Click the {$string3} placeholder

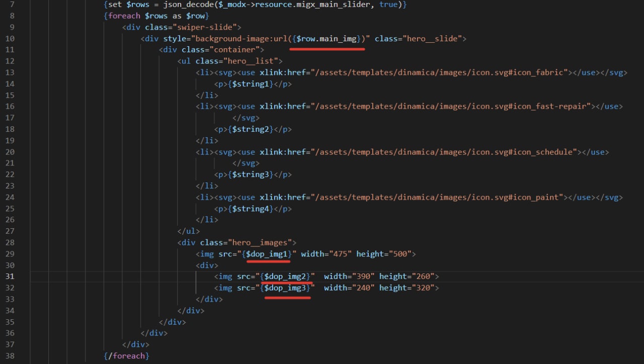coord(250,174)
